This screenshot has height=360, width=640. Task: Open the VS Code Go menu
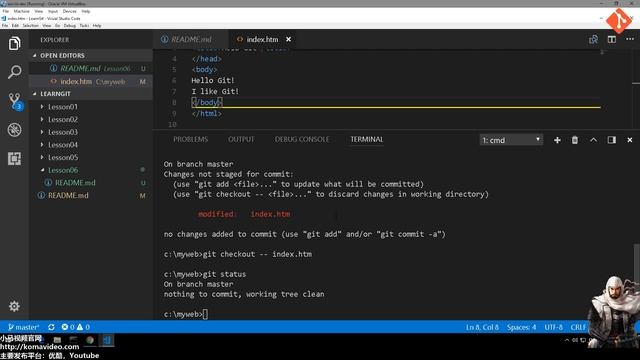click(x=58, y=25)
